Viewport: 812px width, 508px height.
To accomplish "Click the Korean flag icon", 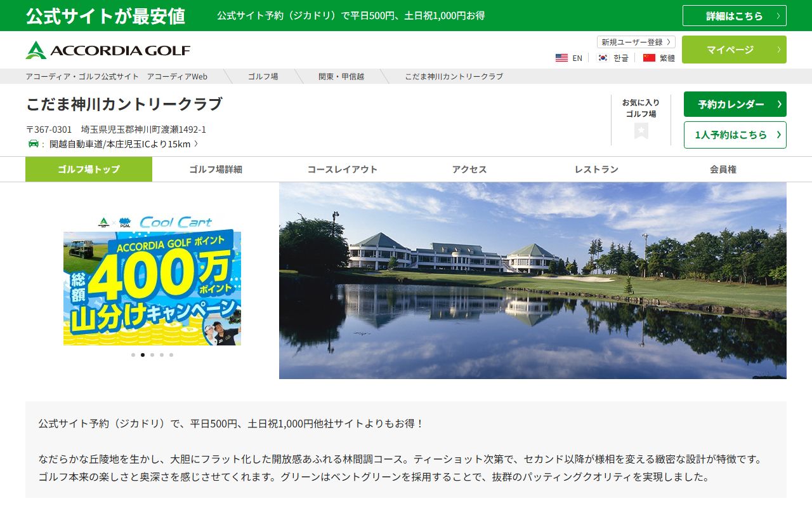I will pos(603,58).
